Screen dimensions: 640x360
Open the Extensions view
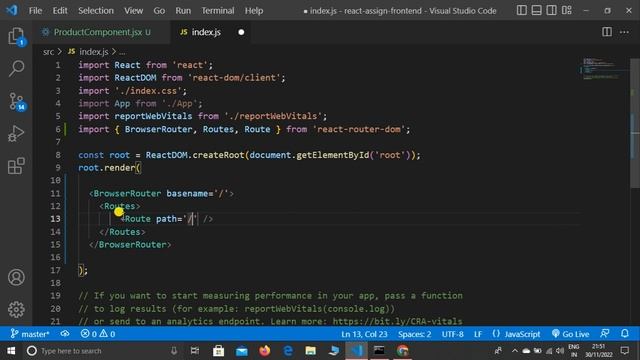(x=16, y=166)
